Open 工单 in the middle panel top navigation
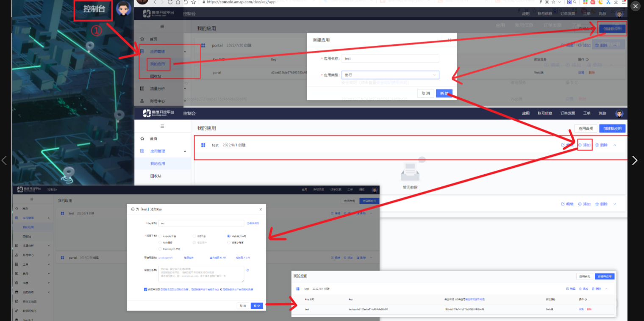Viewport: 644px width, 321px height. 587,113
